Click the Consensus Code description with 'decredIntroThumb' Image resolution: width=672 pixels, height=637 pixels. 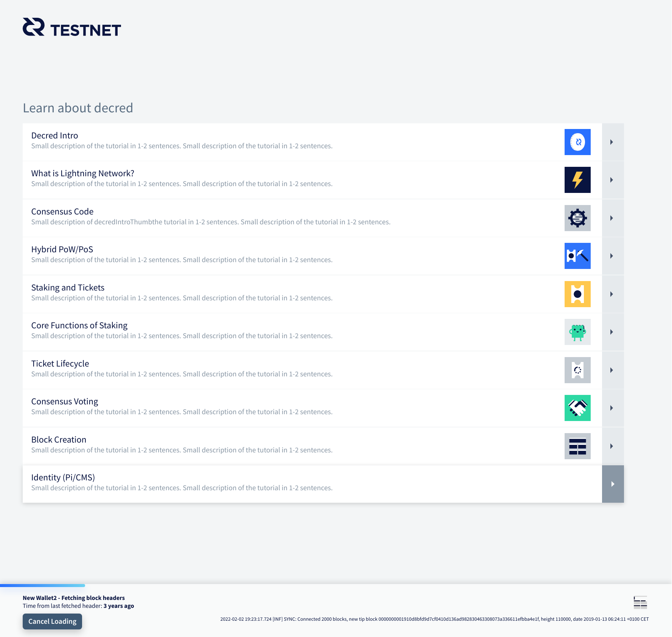[211, 222]
